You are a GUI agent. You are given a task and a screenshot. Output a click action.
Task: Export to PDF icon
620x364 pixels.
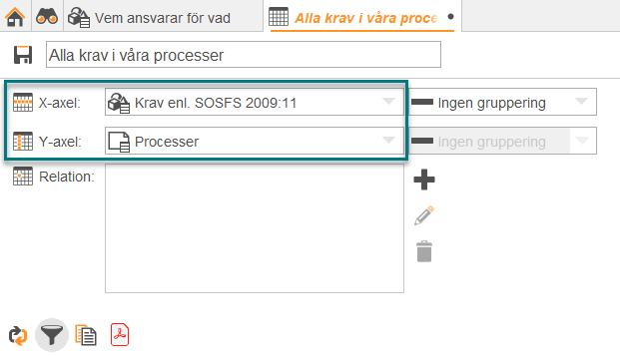pyautogui.click(x=120, y=335)
